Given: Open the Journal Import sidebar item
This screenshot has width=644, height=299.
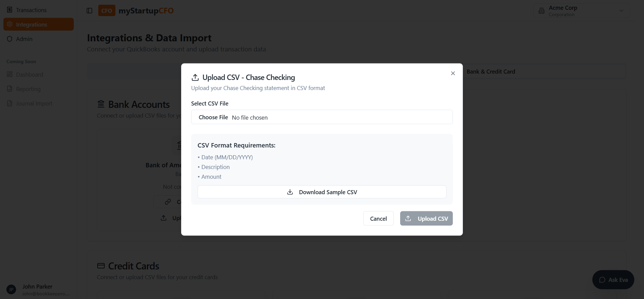Looking at the screenshot, I should (x=34, y=103).
